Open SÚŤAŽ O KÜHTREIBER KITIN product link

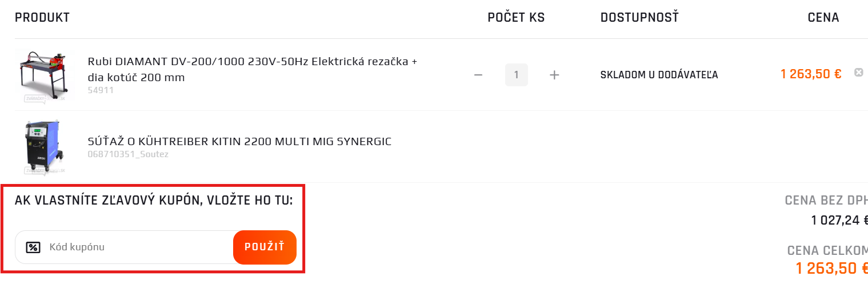click(x=239, y=141)
